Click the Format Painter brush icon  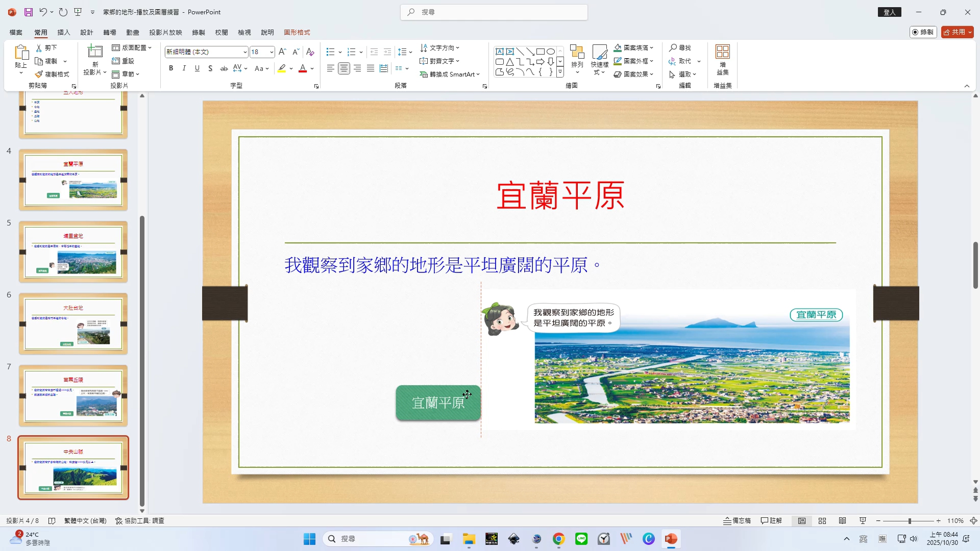pos(39,74)
